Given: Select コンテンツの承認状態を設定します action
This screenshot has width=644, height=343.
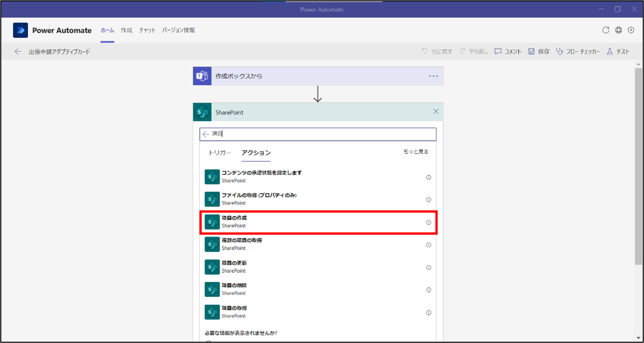Looking at the screenshot, I should pos(318,177).
